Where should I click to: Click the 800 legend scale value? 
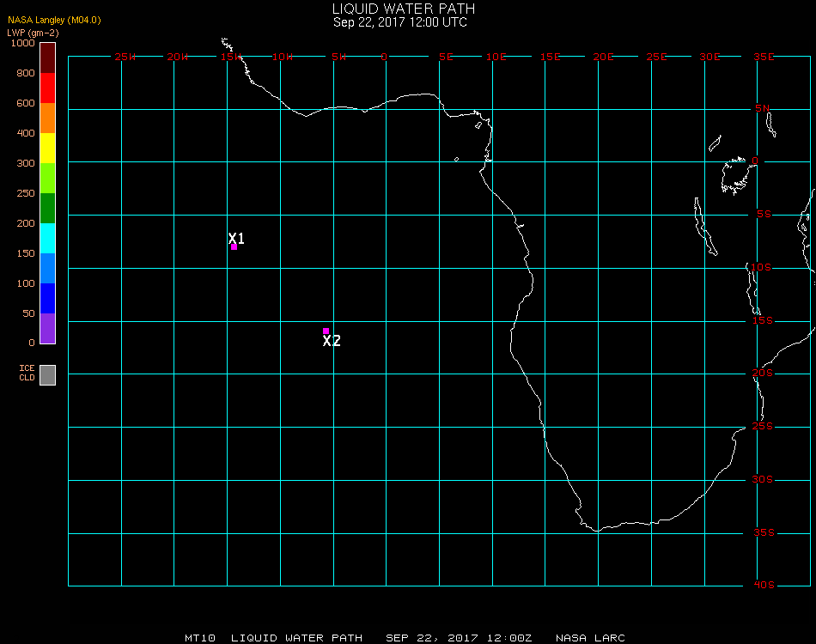click(x=26, y=73)
